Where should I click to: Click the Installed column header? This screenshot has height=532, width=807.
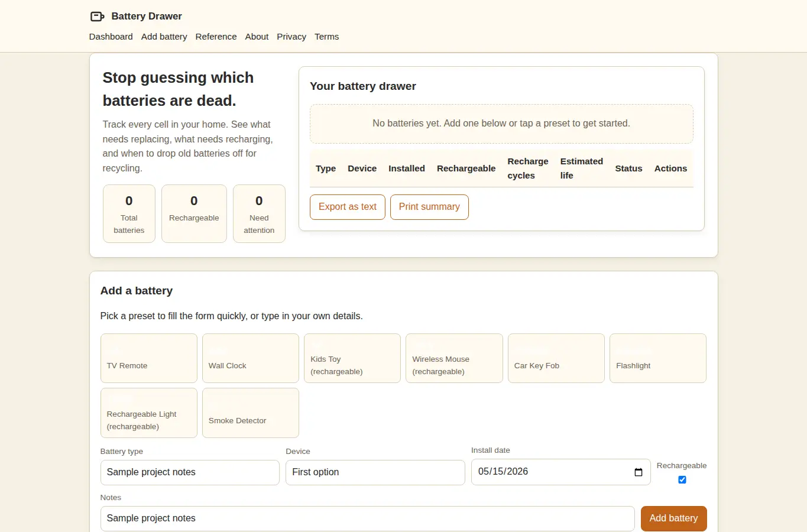[407, 168]
